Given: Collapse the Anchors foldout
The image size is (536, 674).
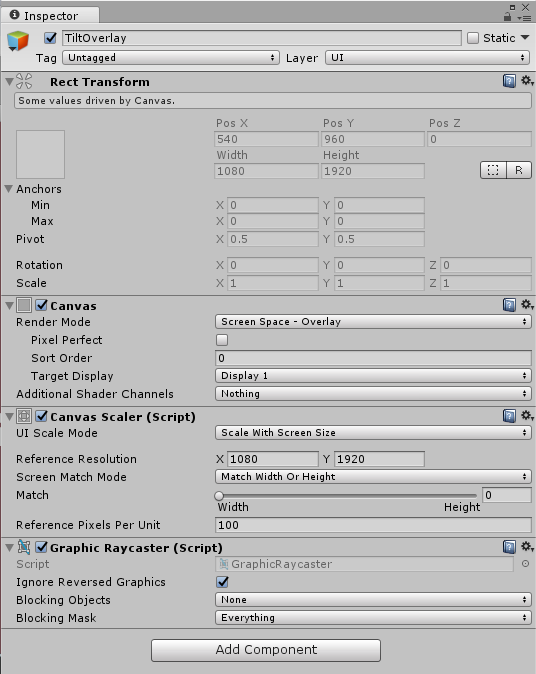Looking at the screenshot, I should [9, 189].
